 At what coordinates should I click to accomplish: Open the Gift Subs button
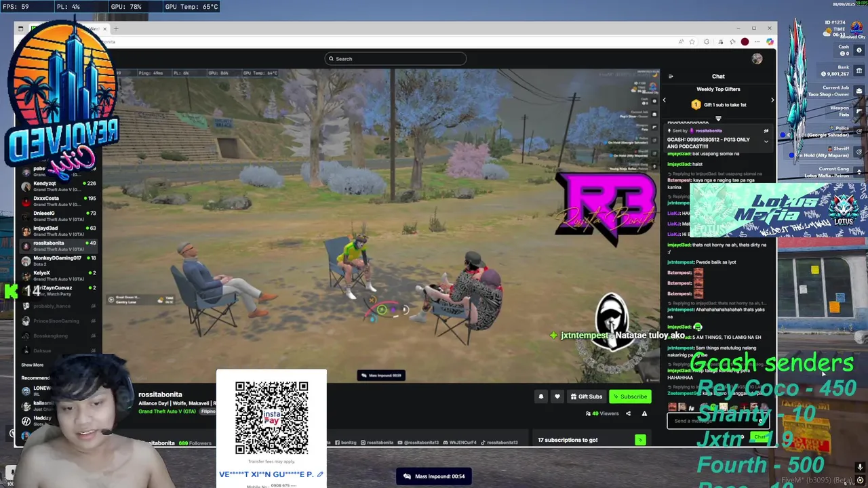pos(586,396)
